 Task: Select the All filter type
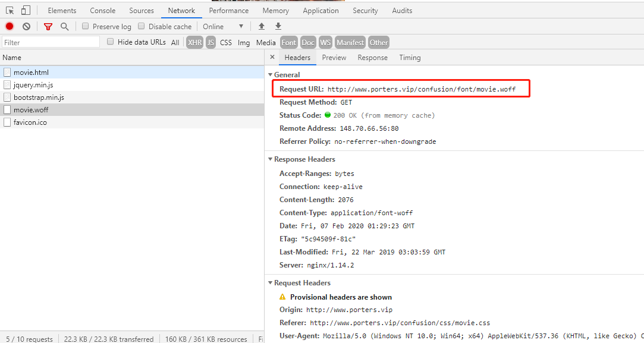(x=175, y=42)
